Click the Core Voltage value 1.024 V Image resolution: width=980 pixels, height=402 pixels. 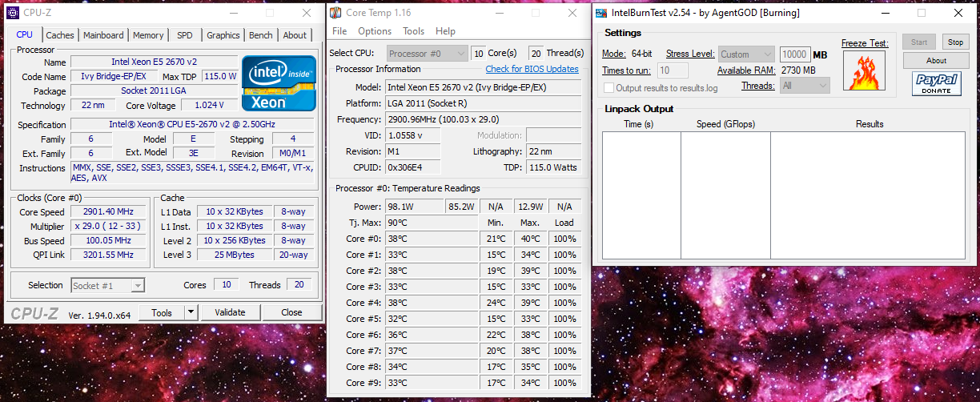[x=209, y=105]
